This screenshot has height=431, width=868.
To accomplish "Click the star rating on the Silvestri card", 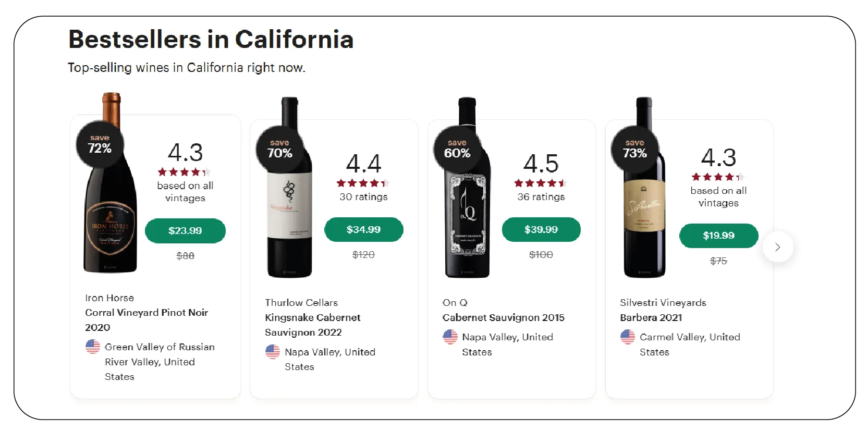I will point(718,176).
